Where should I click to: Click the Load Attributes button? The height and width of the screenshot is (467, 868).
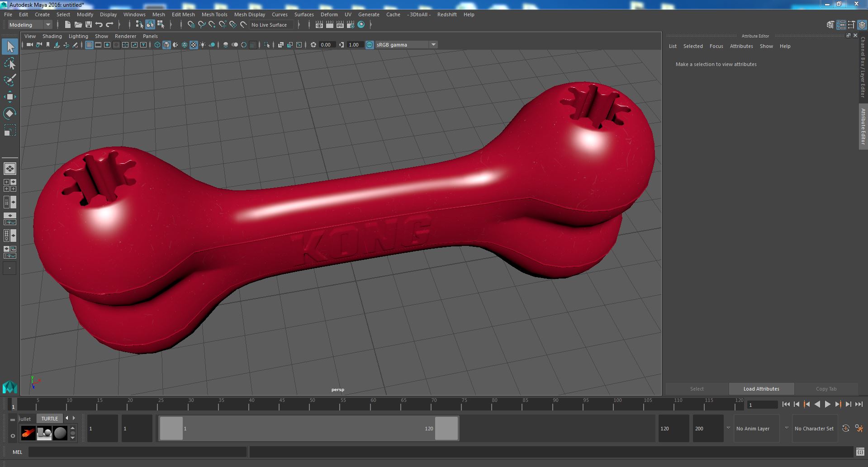(761, 389)
